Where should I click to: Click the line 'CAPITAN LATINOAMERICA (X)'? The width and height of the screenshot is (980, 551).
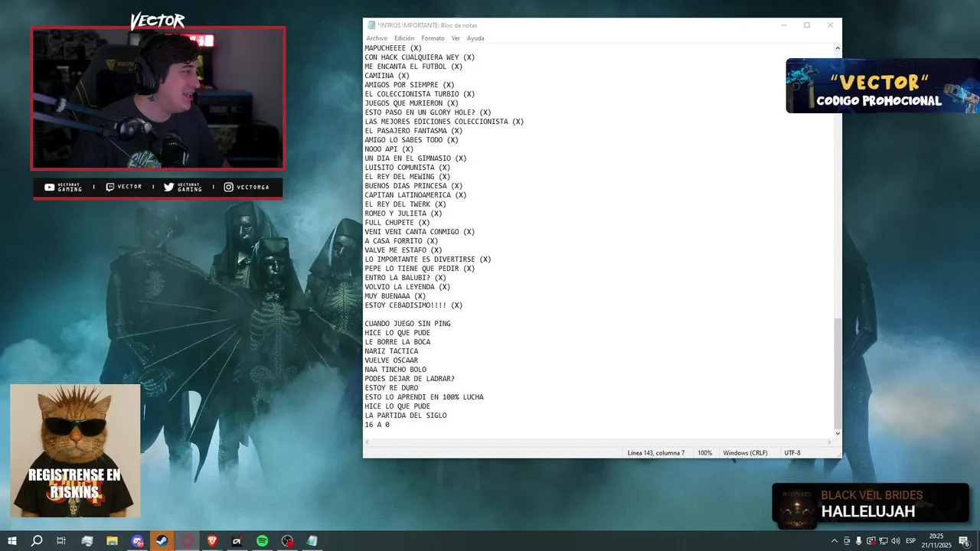(x=416, y=195)
